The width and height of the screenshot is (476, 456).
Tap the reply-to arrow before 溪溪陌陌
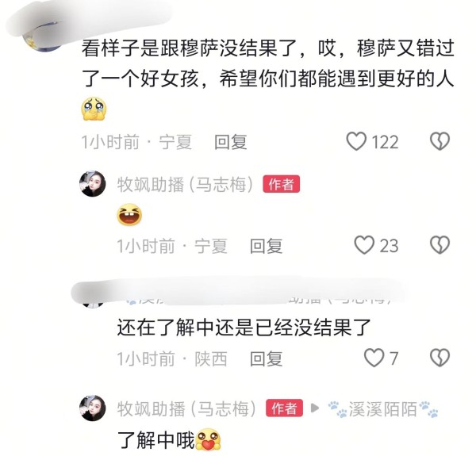pyautogui.click(x=315, y=408)
